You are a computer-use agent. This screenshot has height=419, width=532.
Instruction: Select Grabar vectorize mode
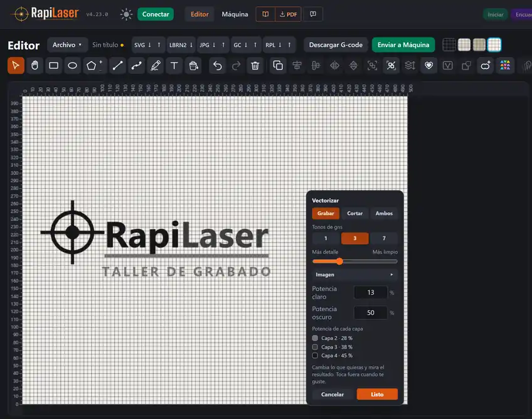pos(326,213)
